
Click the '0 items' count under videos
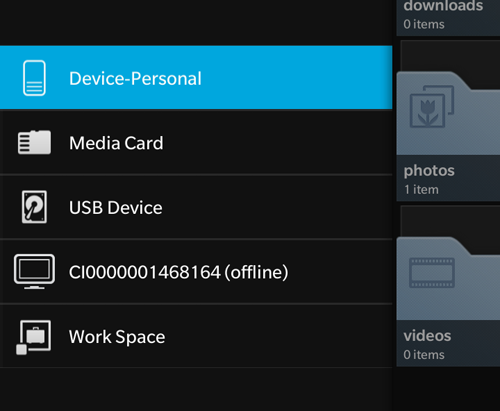(424, 355)
